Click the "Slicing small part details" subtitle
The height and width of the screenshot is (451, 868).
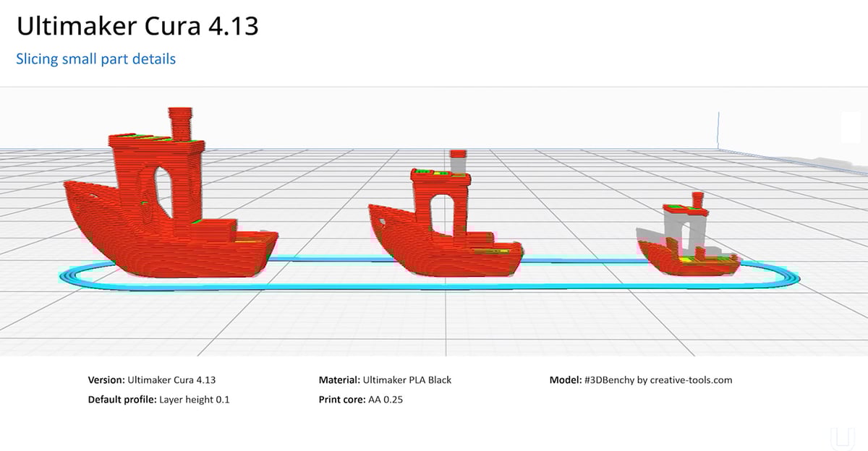pyautogui.click(x=95, y=59)
